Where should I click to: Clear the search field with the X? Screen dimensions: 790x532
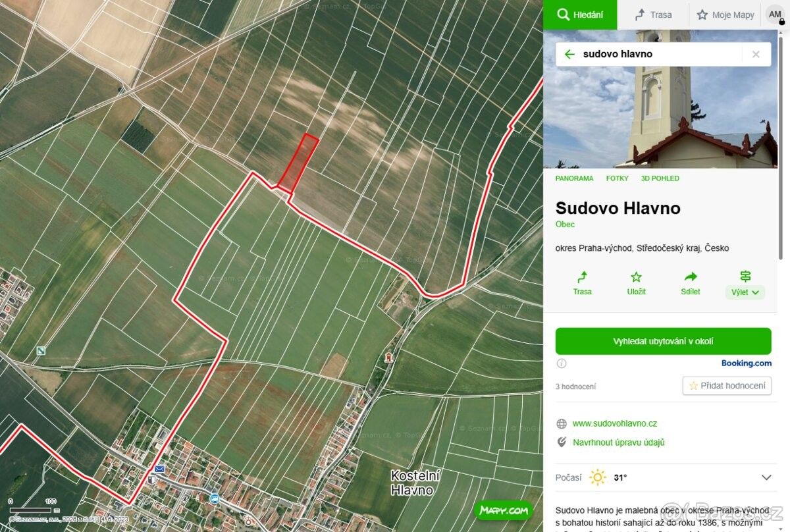pos(756,54)
